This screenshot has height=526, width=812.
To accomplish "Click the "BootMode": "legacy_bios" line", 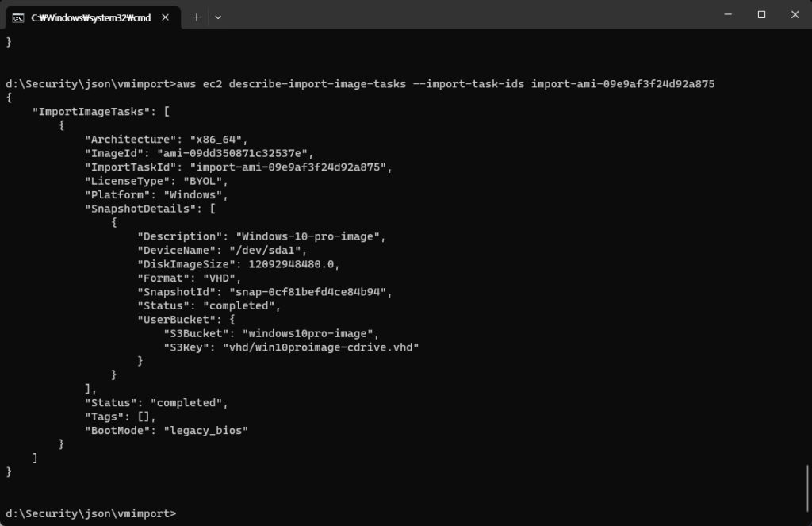I will click(x=167, y=431).
